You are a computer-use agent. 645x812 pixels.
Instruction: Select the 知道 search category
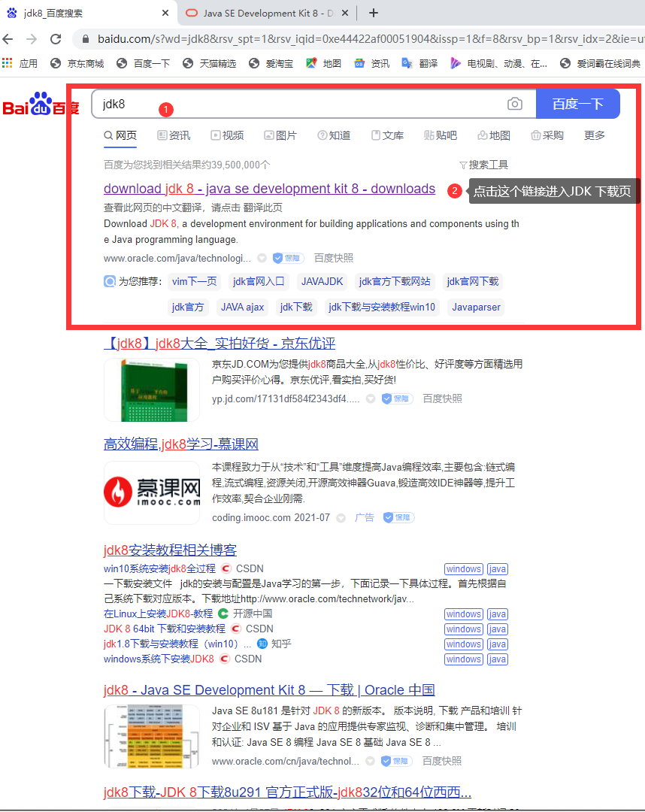pyautogui.click(x=334, y=135)
